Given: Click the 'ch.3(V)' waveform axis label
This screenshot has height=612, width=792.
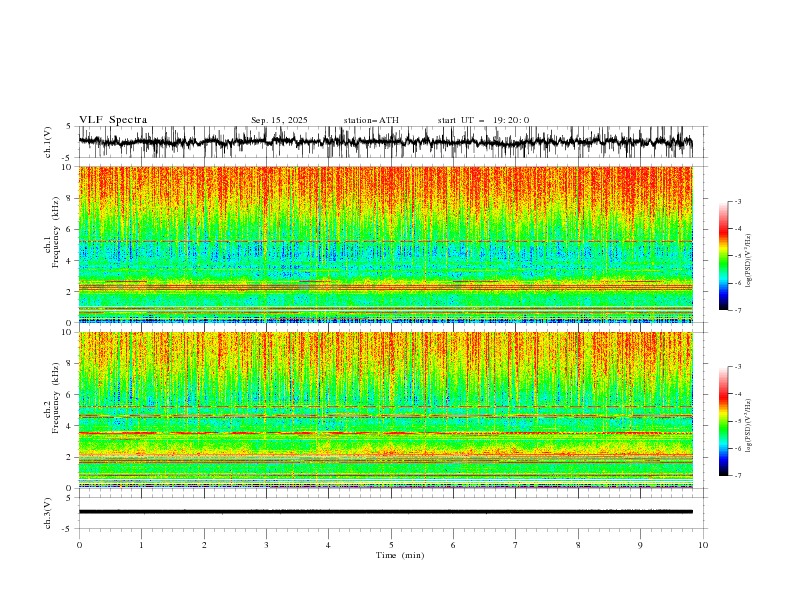Looking at the screenshot, I should click(48, 513).
